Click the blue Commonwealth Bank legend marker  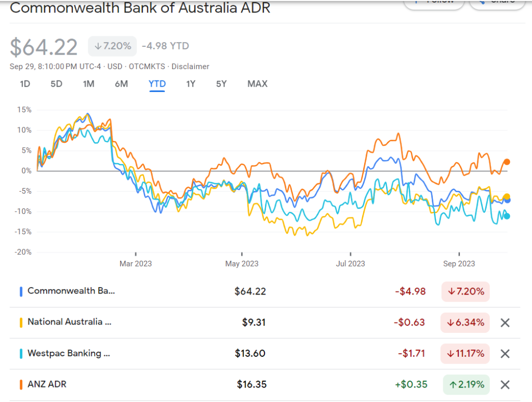coord(21,291)
